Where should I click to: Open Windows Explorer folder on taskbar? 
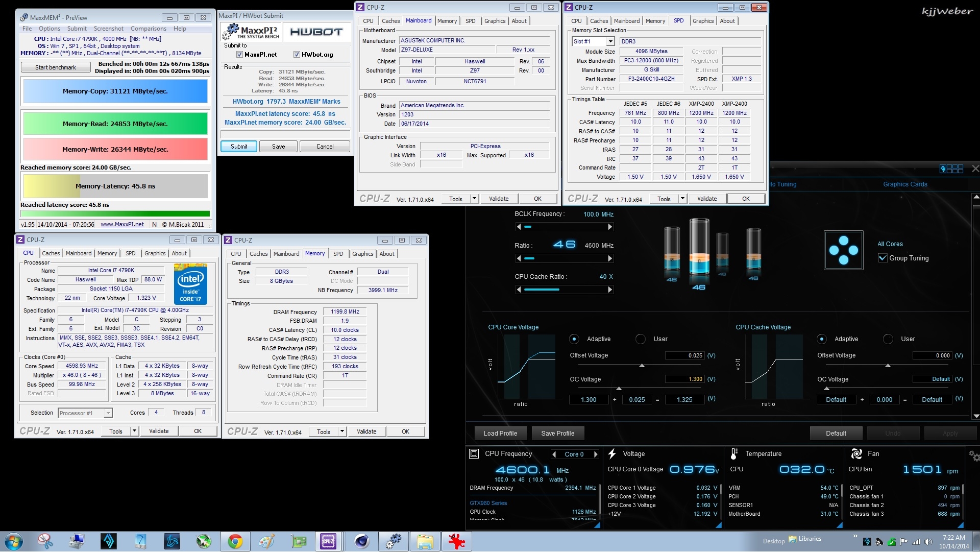(x=425, y=541)
